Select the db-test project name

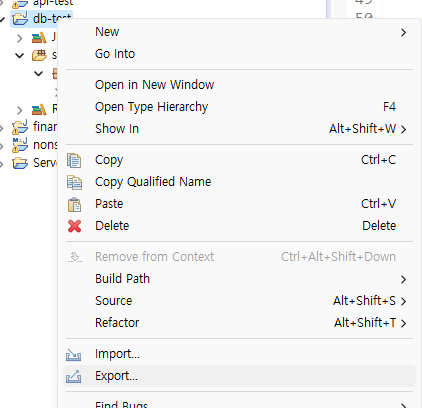tap(52, 18)
